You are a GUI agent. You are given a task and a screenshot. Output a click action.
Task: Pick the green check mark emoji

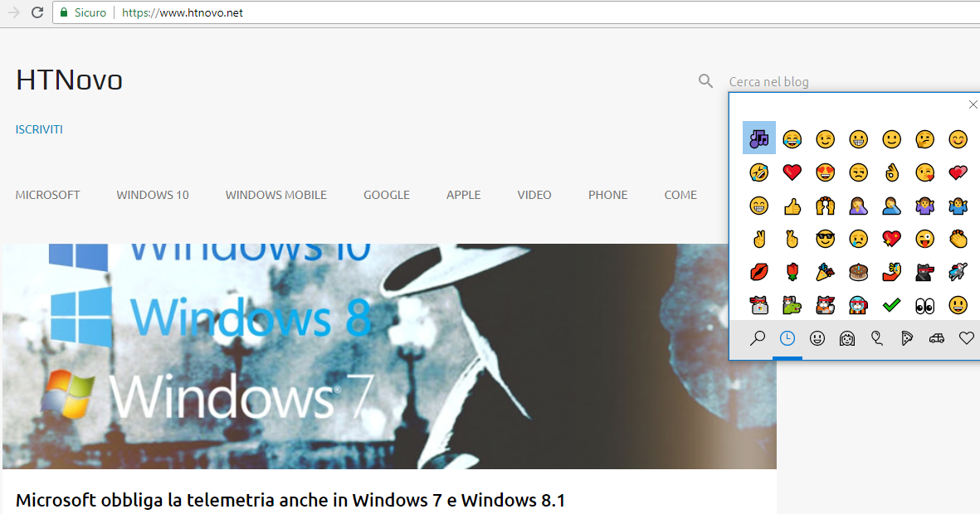click(x=891, y=305)
